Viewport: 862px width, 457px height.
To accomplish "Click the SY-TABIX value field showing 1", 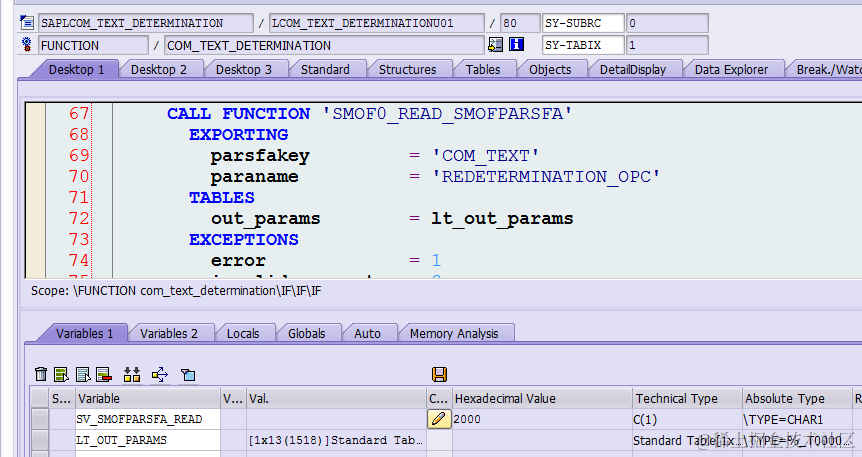I will [x=667, y=45].
